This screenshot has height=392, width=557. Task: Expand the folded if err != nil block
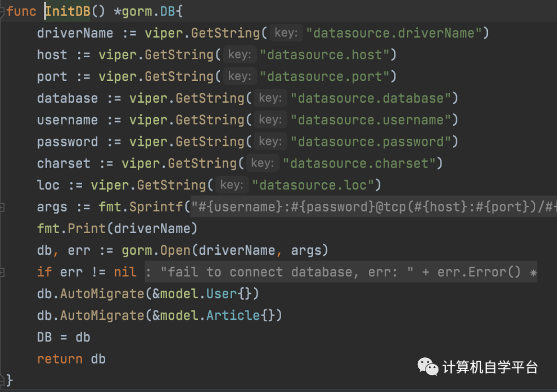[x=3, y=272]
